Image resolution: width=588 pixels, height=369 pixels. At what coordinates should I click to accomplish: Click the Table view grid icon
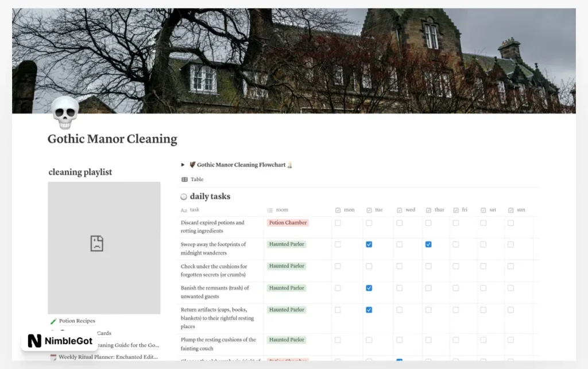click(184, 179)
